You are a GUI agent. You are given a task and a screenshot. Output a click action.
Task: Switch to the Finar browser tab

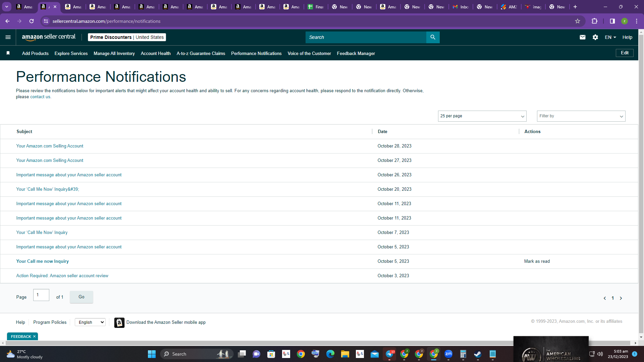(x=316, y=7)
